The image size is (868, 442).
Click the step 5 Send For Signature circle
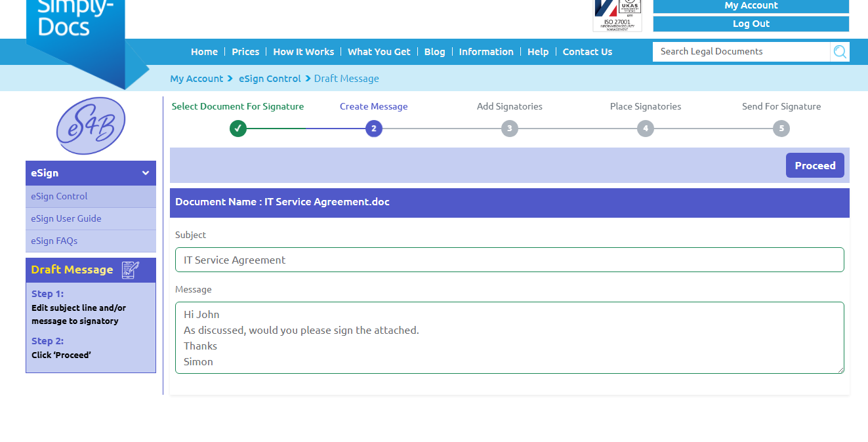(x=781, y=129)
